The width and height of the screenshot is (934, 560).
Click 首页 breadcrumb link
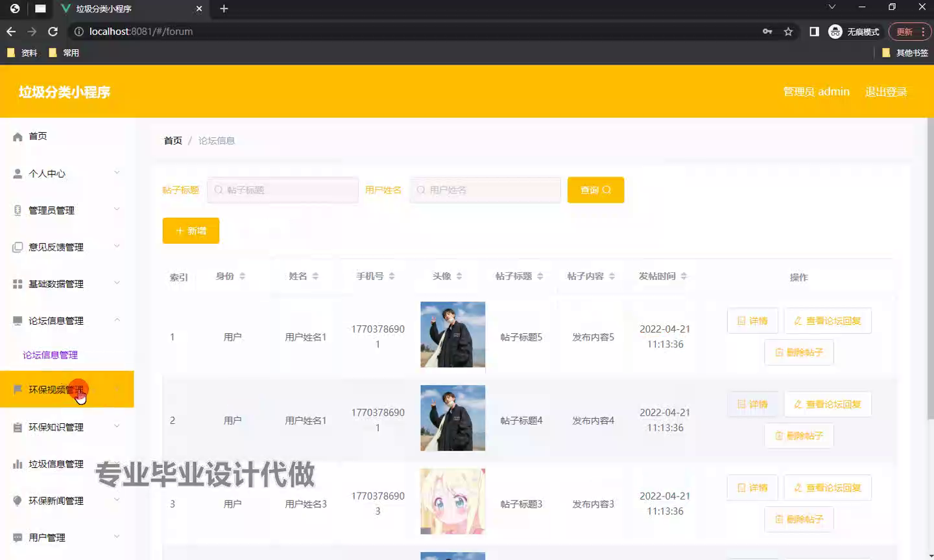[x=173, y=141]
